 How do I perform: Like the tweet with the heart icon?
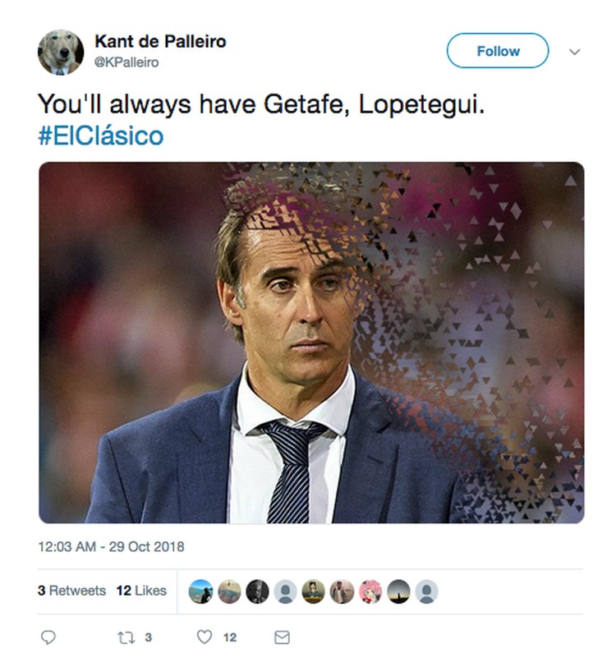(x=205, y=637)
